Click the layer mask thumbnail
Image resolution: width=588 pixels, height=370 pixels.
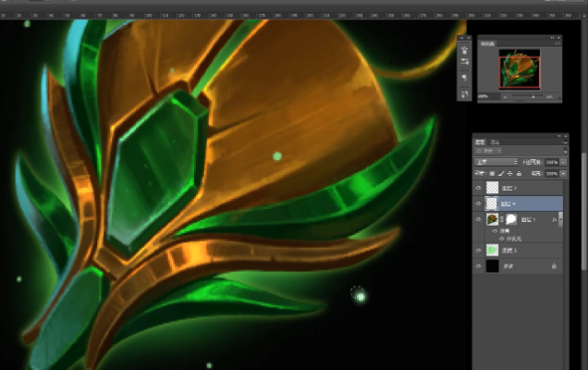tap(511, 219)
